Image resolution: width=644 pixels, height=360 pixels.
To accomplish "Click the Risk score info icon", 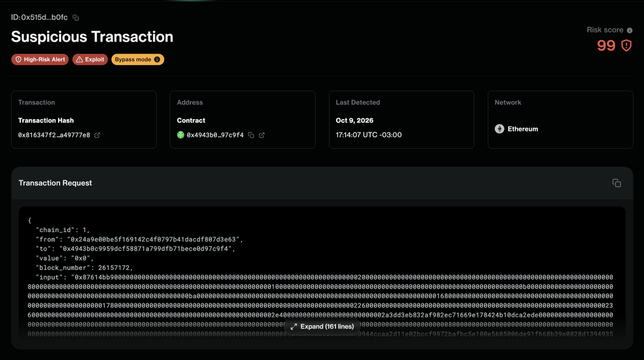I will click(630, 31).
